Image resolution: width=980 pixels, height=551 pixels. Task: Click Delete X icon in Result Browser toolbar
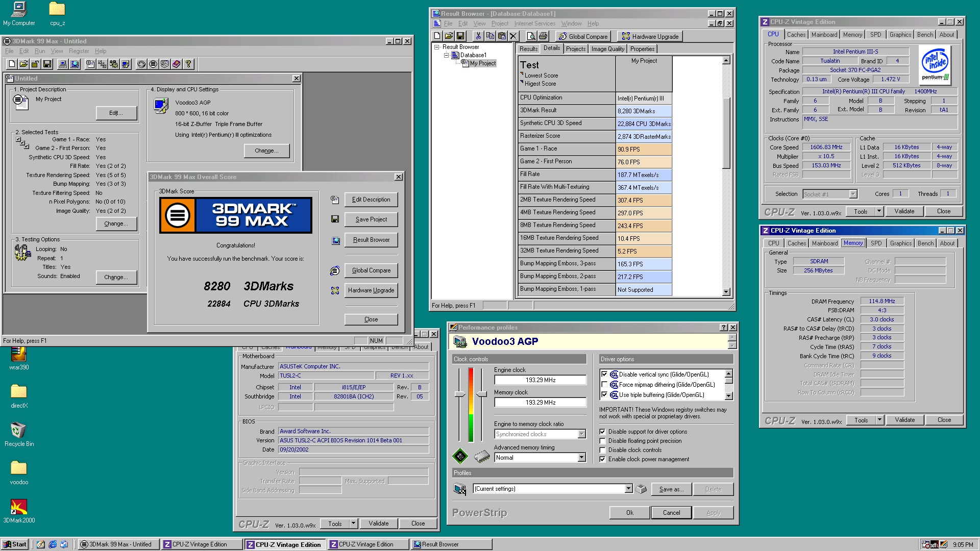coord(513,36)
